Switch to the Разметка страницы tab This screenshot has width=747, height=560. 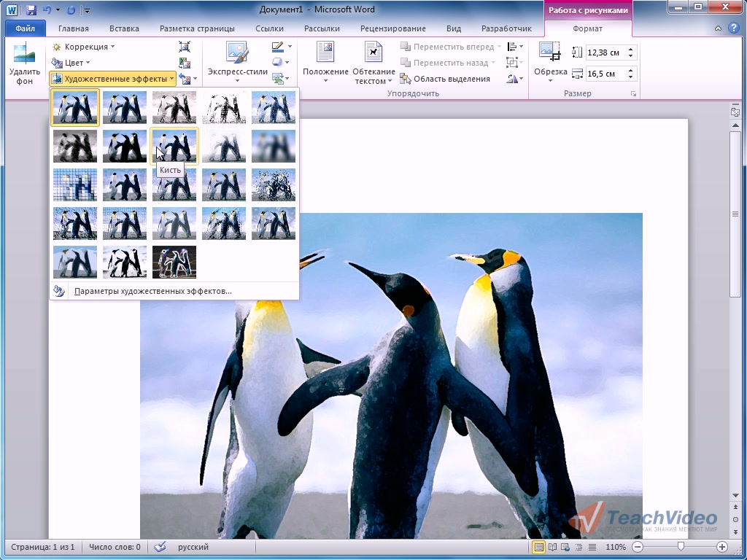tap(197, 28)
